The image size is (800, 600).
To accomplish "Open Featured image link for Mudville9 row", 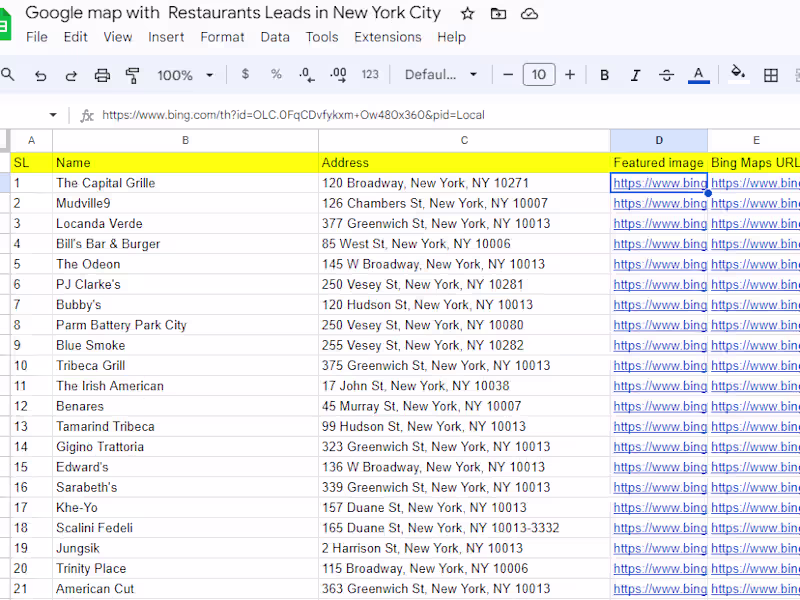I will (x=660, y=204).
